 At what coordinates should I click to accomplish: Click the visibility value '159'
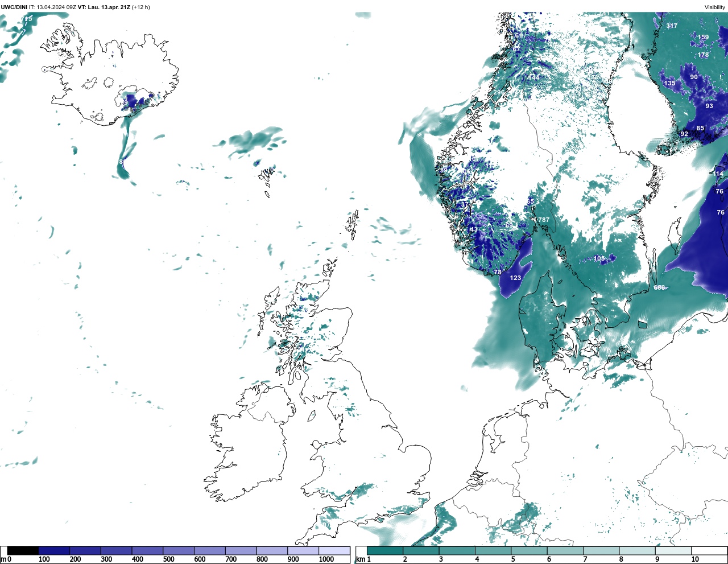tap(704, 37)
